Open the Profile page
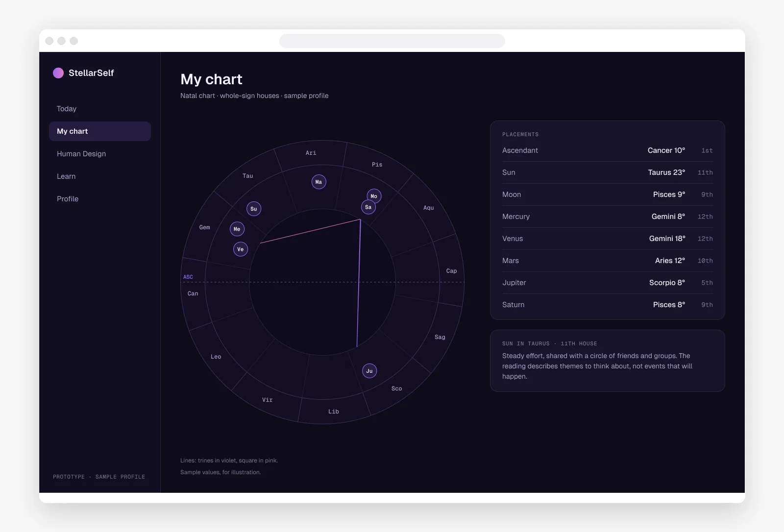This screenshot has width=784, height=532. point(100,199)
